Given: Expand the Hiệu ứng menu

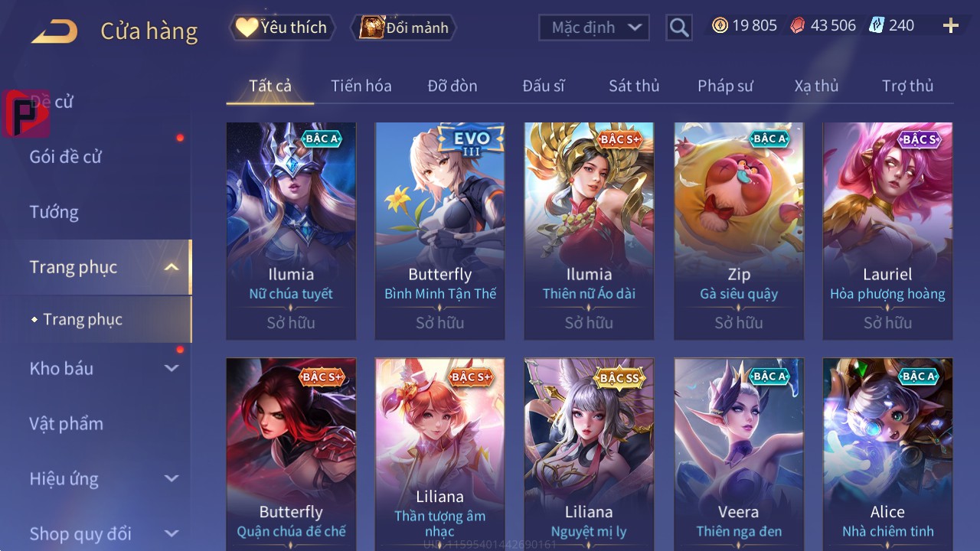Looking at the screenshot, I should coord(171,478).
